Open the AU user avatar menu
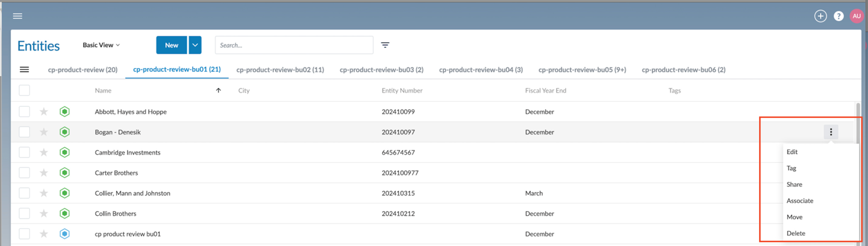868x246 pixels. click(x=856, y=16)
